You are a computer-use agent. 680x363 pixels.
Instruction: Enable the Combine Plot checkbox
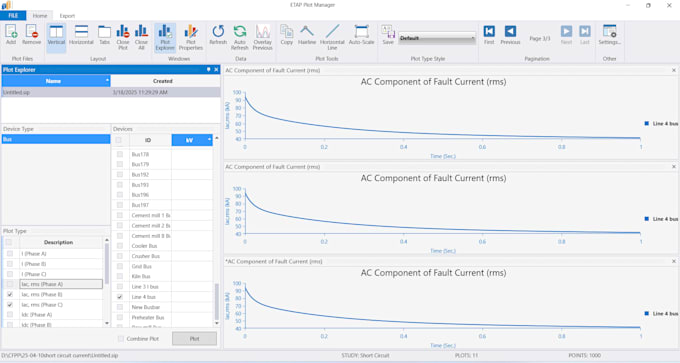click(x=121, y=339)
